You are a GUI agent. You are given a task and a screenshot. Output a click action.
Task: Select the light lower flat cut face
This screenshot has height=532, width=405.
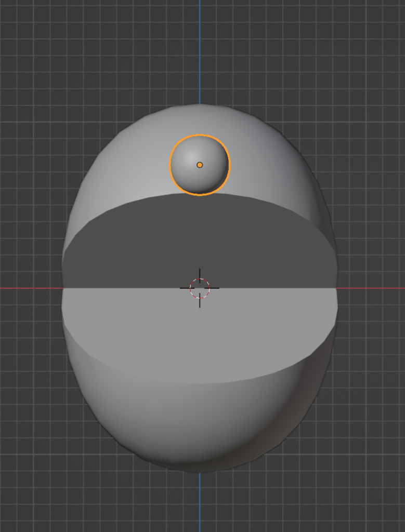pyautogui.click(x=200, y=332)
